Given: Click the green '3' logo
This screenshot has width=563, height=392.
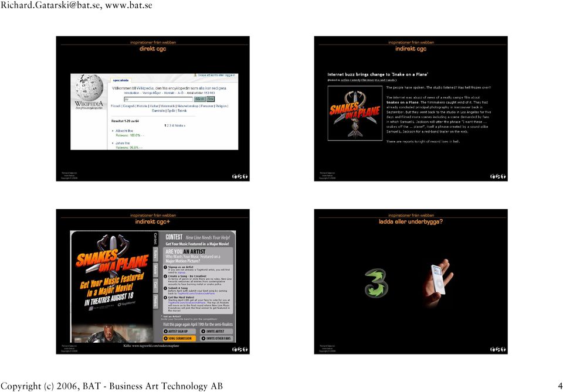Looking at the screenshot, I should pyautogui.click(x=377, y=283).
